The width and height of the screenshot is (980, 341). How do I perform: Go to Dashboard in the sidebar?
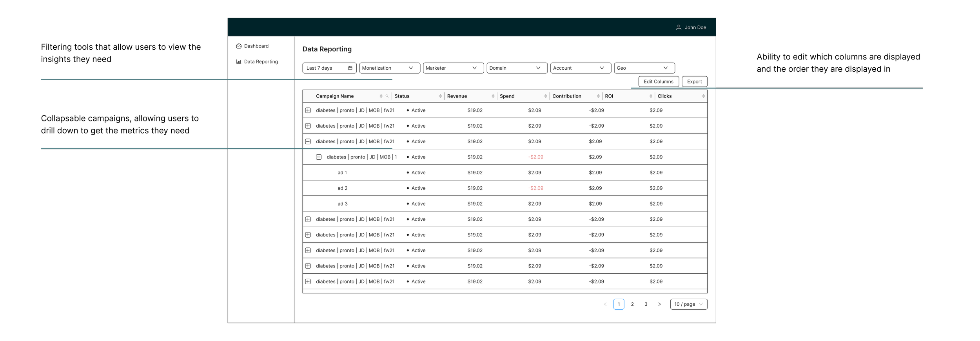(x=252, y=46)
